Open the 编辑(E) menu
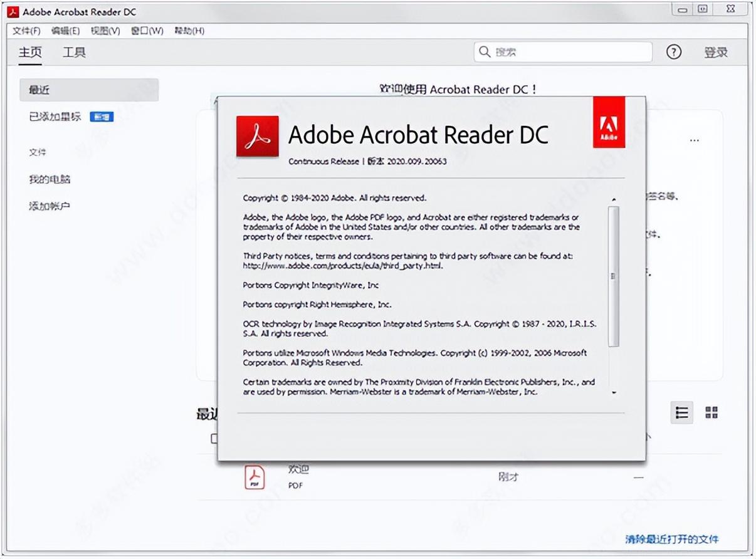This screenshot has height=559, width=756. [x=65, y=31]
